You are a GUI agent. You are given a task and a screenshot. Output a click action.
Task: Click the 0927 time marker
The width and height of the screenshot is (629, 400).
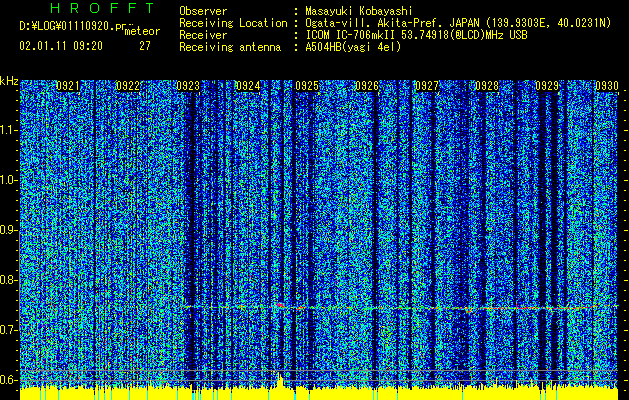pyautogui.click(x=427, y=86)
